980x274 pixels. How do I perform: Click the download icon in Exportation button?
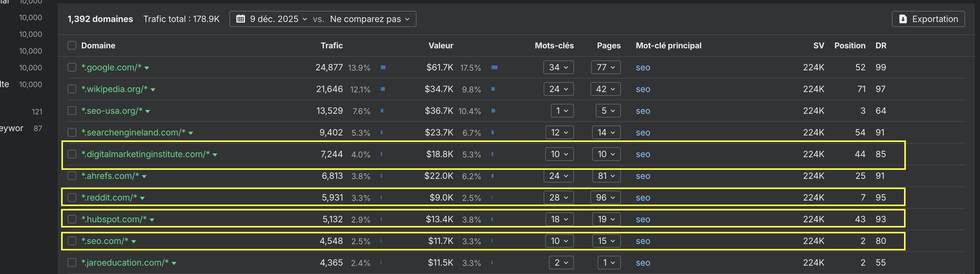click(x=903, y=19)
